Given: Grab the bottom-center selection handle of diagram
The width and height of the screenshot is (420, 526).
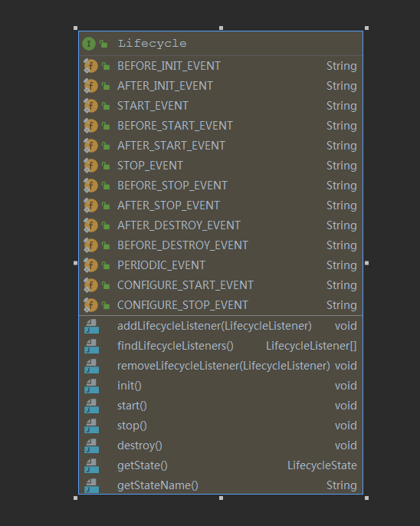Looking at the screenshot, I should point(221,498).
